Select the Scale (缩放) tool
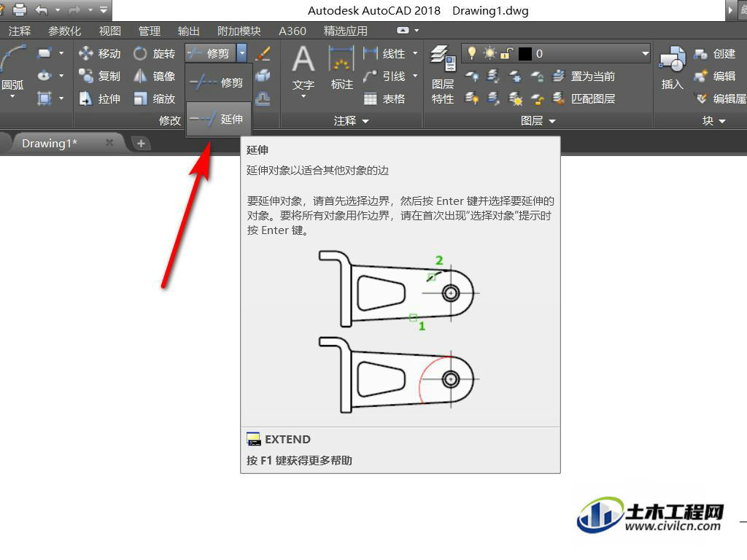The height and width of the screenshot is (560, 747). [x=155, y=98]
